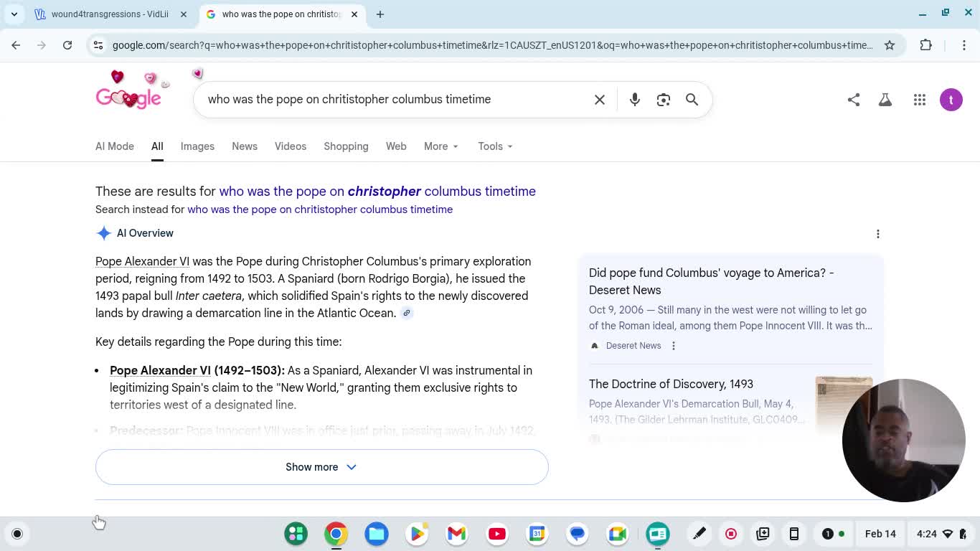The image size is (980, 551).
Task: Search instead for the original misspelled query
Action: 320,209
